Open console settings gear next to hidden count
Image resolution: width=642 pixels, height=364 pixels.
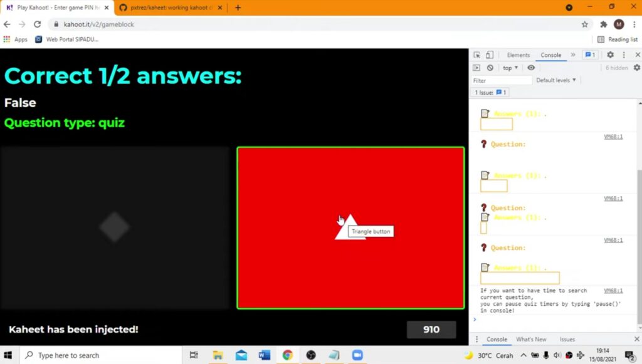pyautogui.click(x=637, y=68)
